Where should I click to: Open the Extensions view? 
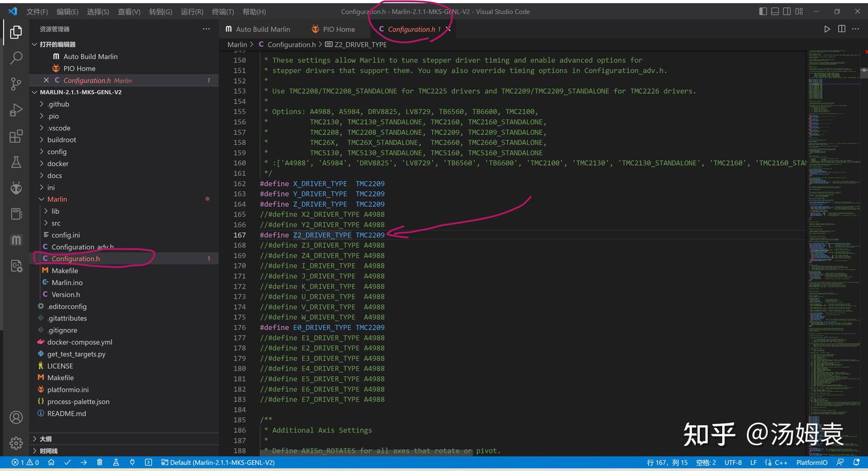pyautogui.click(x=16, y=136)
